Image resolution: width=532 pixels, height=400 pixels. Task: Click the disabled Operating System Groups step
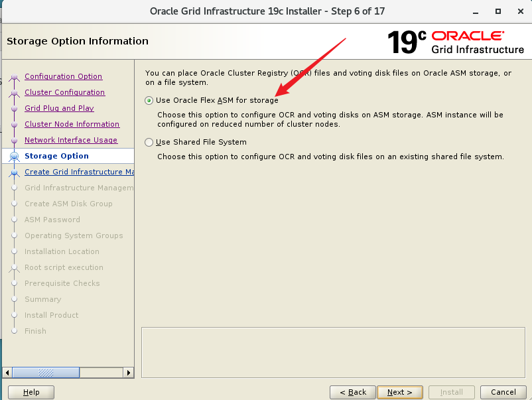coord(74,235)
